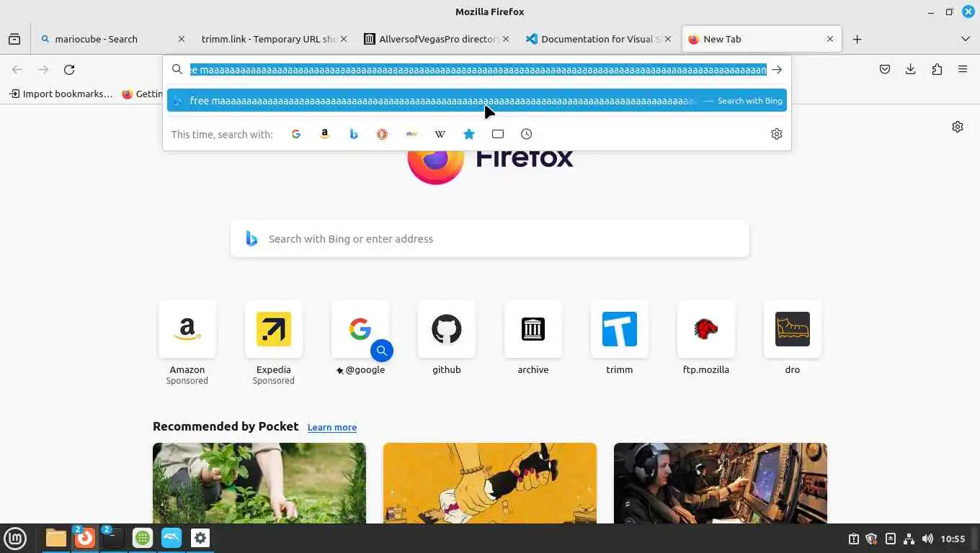Search this time with Amazon icon
Image resolution: width=980 pixels, height=553 pixels.
(x=325, y=134)
